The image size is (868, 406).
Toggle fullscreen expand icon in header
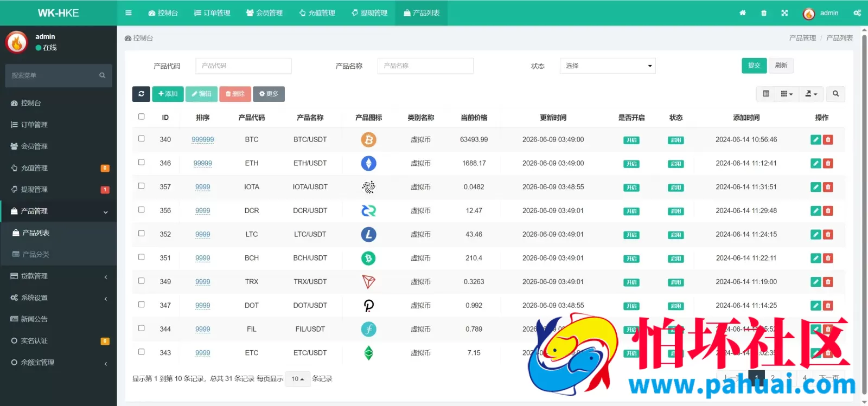pos(784,13)
